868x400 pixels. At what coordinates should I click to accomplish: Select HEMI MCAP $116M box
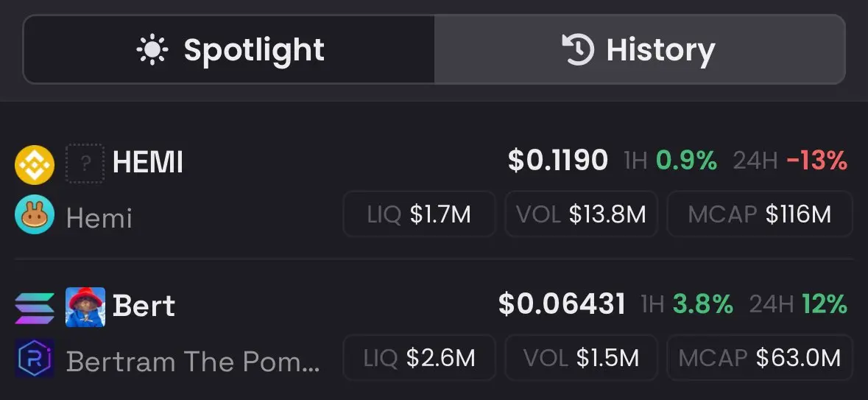[x=760, y=214]
